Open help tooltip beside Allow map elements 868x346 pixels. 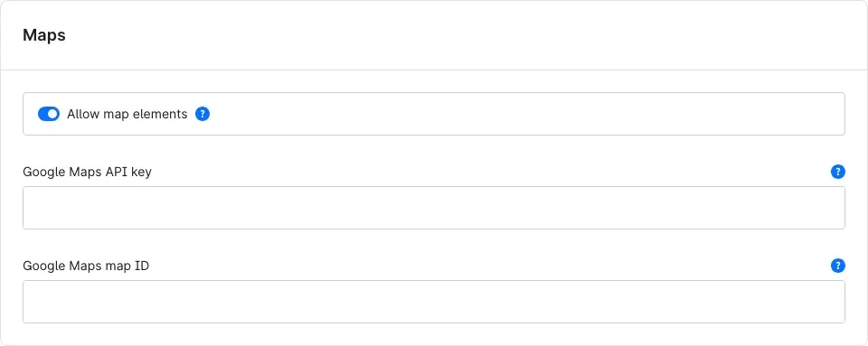(x=203, y=114)
